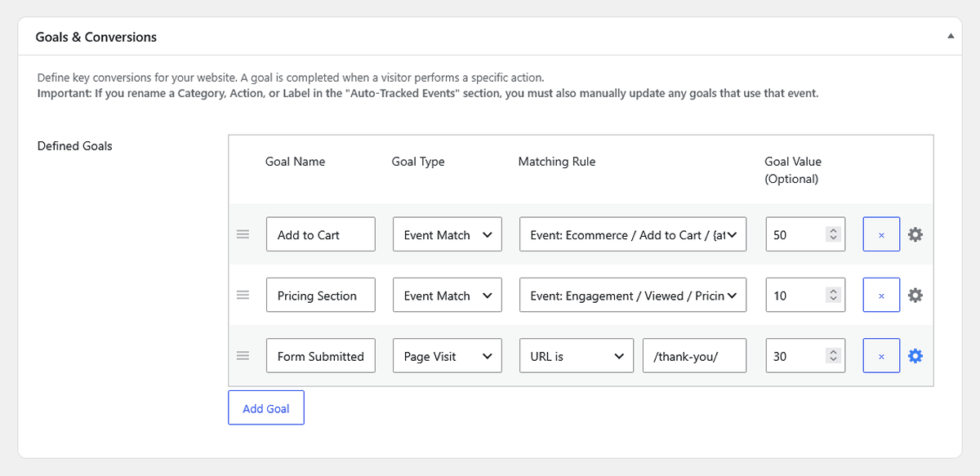Viewport: 980px width, 476px height.
Task: Open Ecommerce Add to Cart matching rule dropdown
Action: (x=633, y=234)
